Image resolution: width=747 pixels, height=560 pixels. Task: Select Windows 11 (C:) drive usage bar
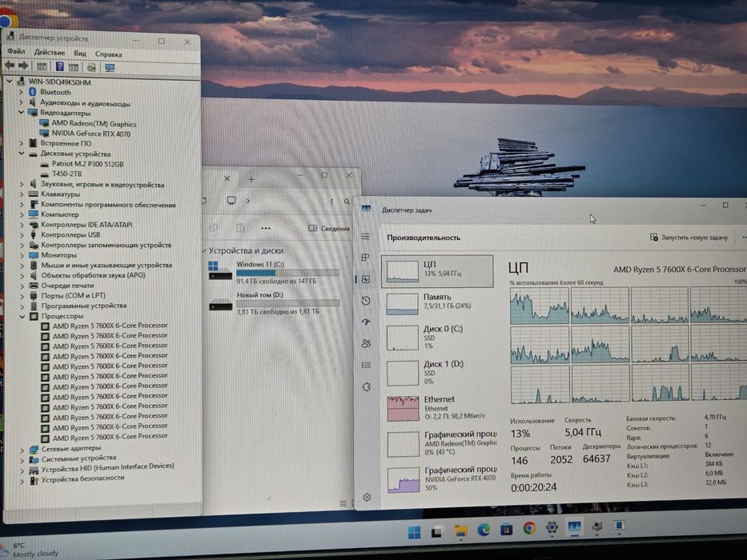point(287,273)
